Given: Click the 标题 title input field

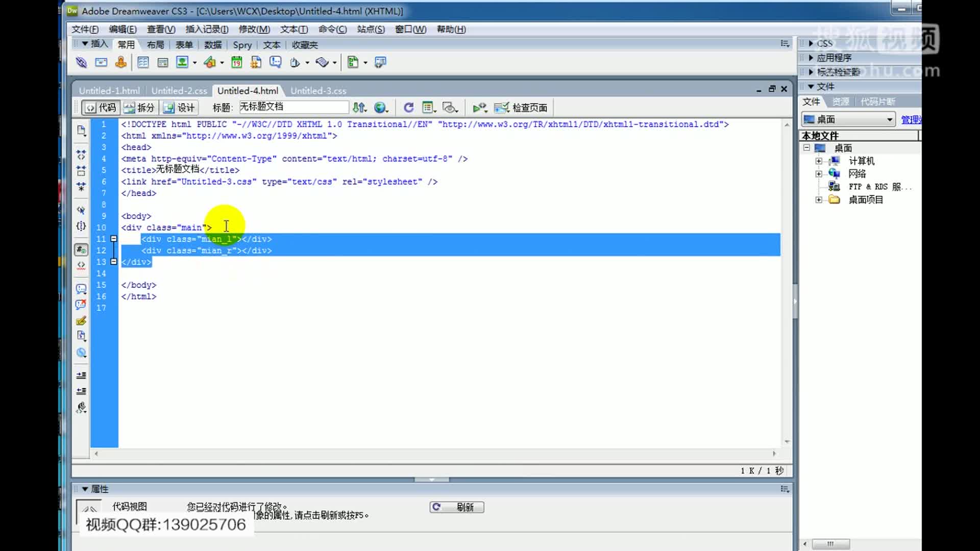Looking at the screenshot, I should (294, 107).
